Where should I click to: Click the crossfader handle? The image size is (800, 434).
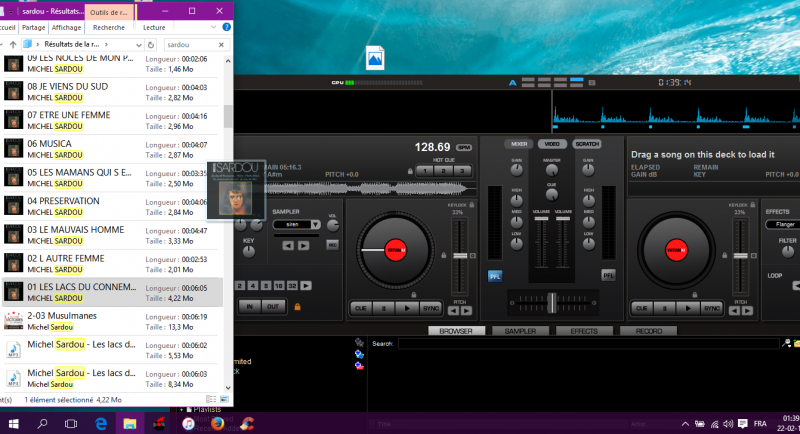point(552,302)
